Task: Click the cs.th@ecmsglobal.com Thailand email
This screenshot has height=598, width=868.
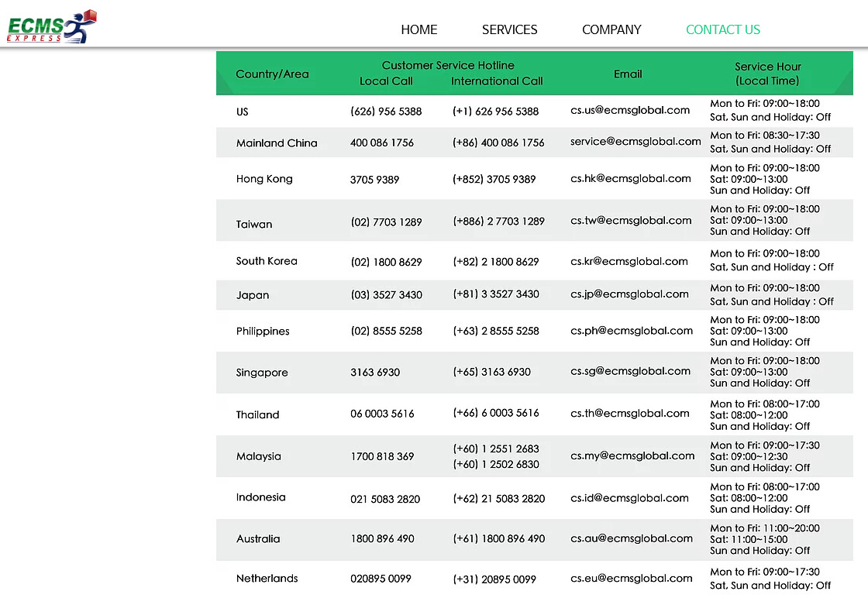Action: pyautogui.click(x=629, y=413)
